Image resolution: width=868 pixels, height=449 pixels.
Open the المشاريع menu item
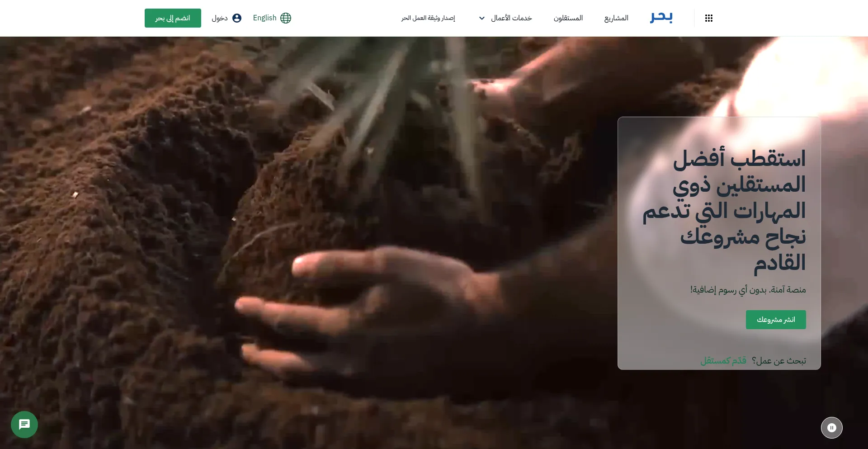click(616, 18)
